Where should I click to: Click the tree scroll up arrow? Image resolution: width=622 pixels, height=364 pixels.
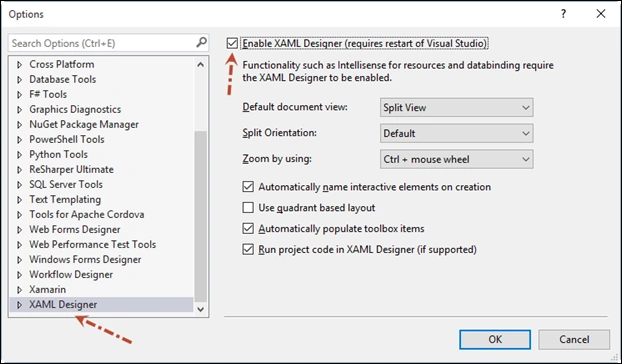201,64
